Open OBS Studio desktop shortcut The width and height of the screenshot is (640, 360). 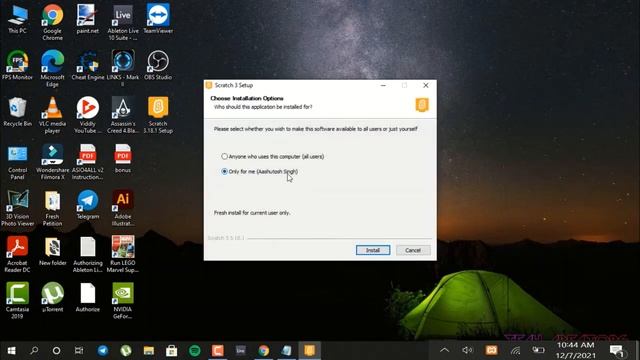[158, 65]
